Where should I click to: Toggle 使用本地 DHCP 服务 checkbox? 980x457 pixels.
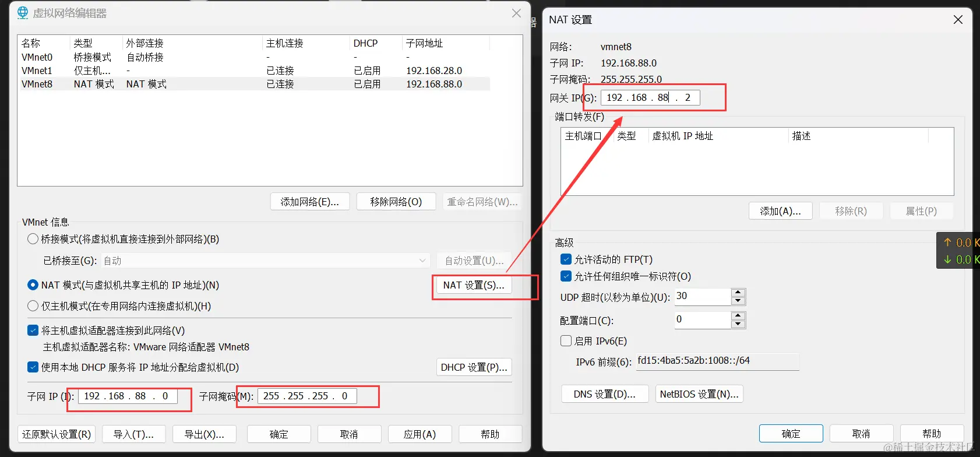pos(33,367)
